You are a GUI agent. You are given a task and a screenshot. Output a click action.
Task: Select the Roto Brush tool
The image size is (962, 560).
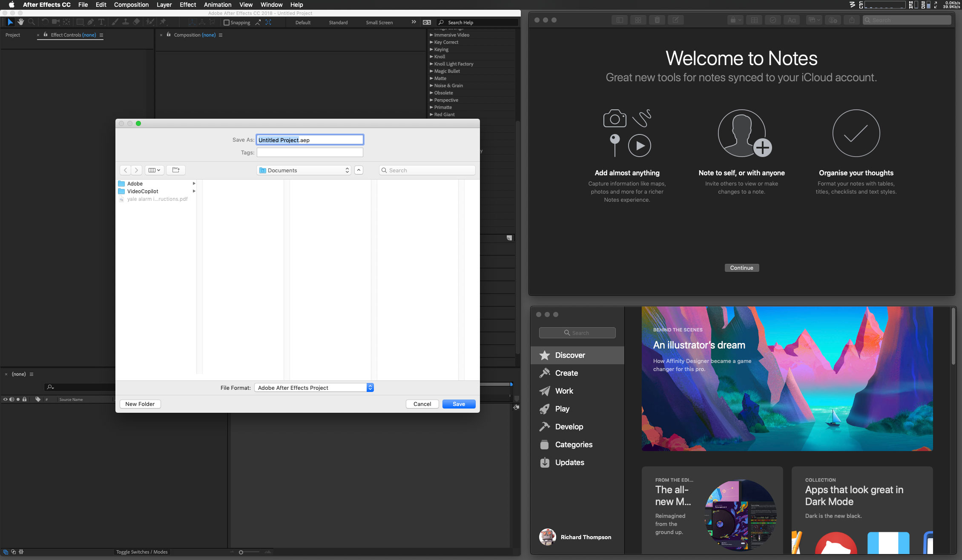(150, 22)
